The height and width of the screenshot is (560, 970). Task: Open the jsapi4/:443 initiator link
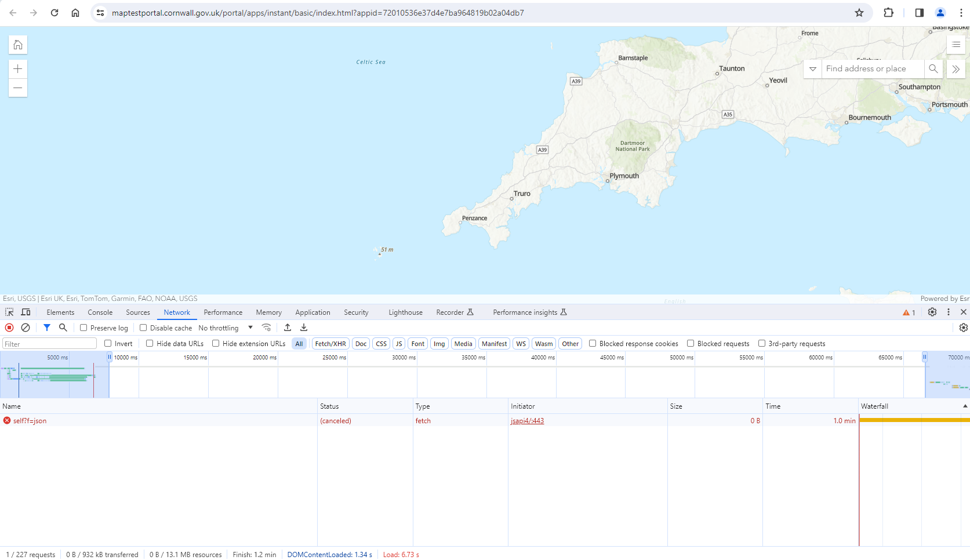[x=527, y=421]
